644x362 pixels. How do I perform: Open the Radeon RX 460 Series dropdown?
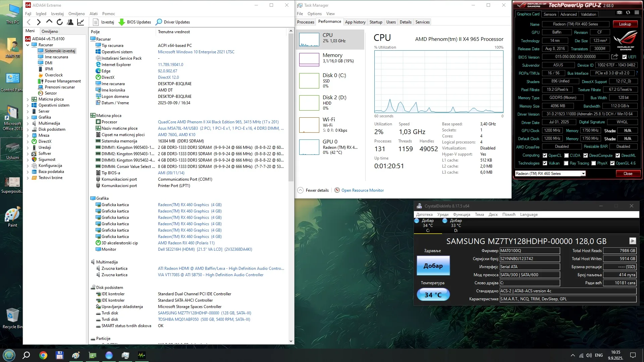pos(583,174)
